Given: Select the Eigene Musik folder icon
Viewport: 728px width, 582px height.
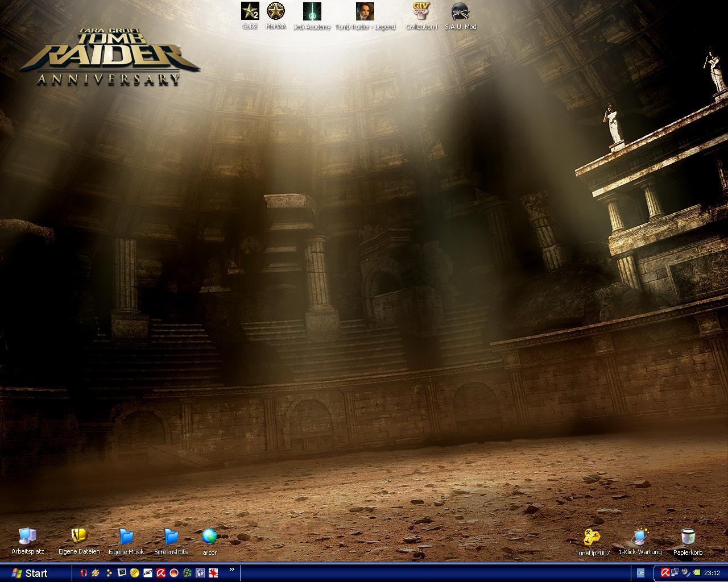Looking at the screenshot, I should 126,541.
